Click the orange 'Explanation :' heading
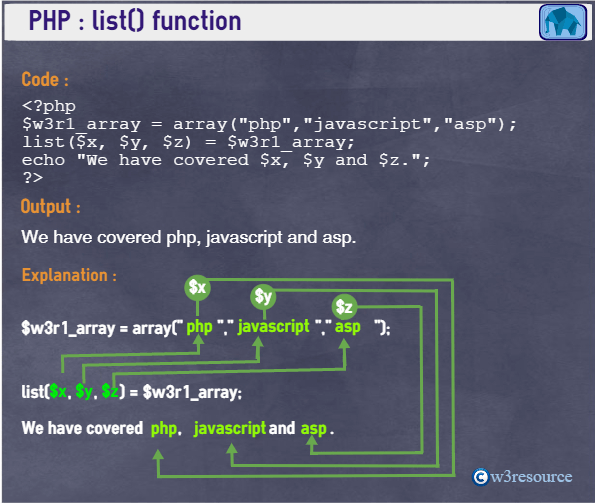The width and height of the screenshot is (595, 503). (x=69, y=275)
